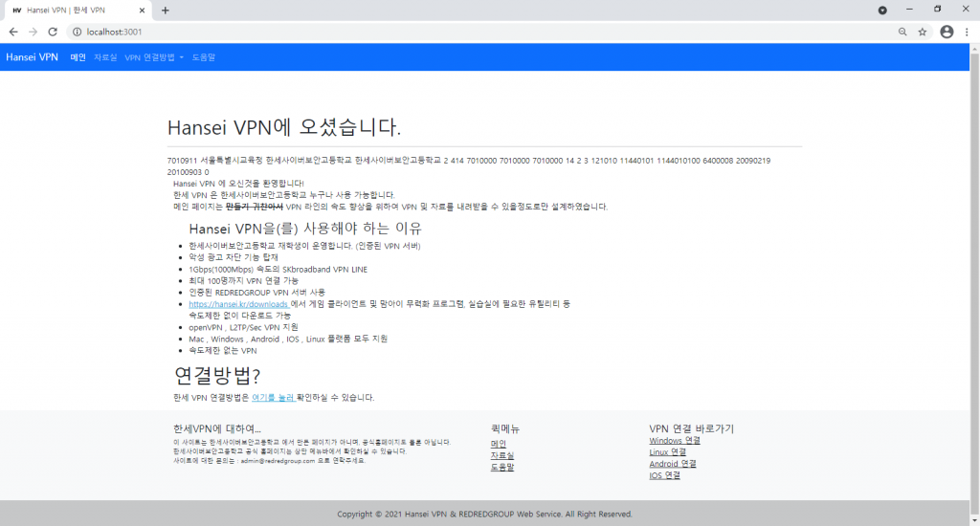Click the page vertical scrollbar

click(974, 284)
